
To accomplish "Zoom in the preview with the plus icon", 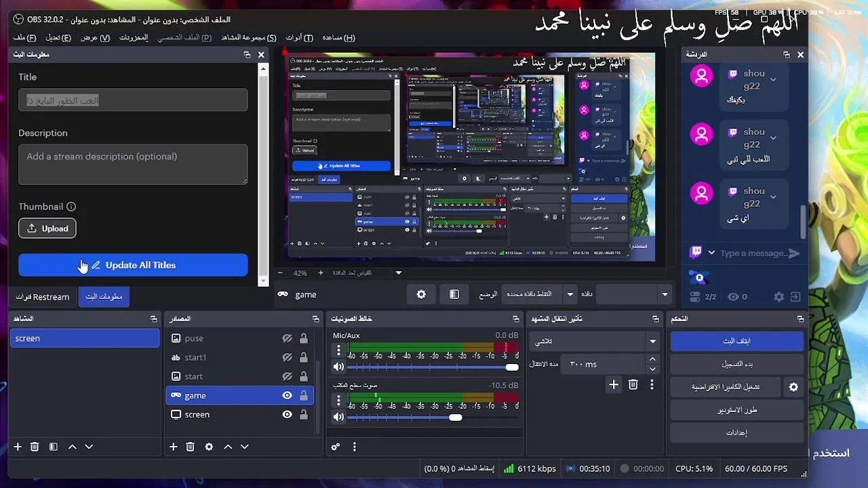I will 321,272.
